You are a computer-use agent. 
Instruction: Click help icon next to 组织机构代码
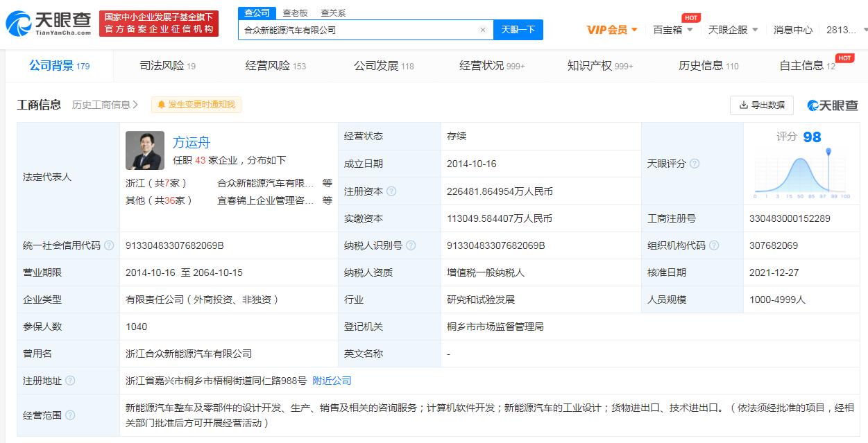[714, 245]
